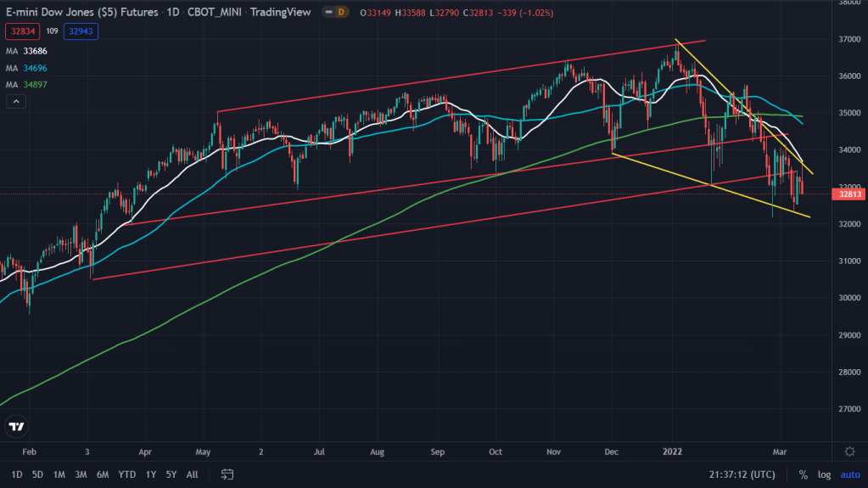Viewport: 868px width, 488px height.
Task: Select the All time range
Action: [193, 474]
